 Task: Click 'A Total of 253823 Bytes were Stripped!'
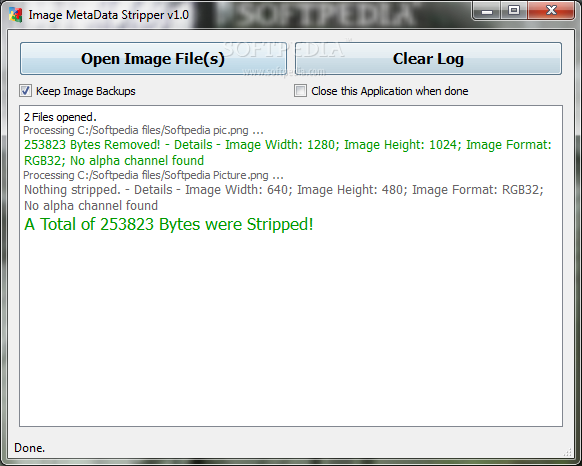[x=169, y=224]
